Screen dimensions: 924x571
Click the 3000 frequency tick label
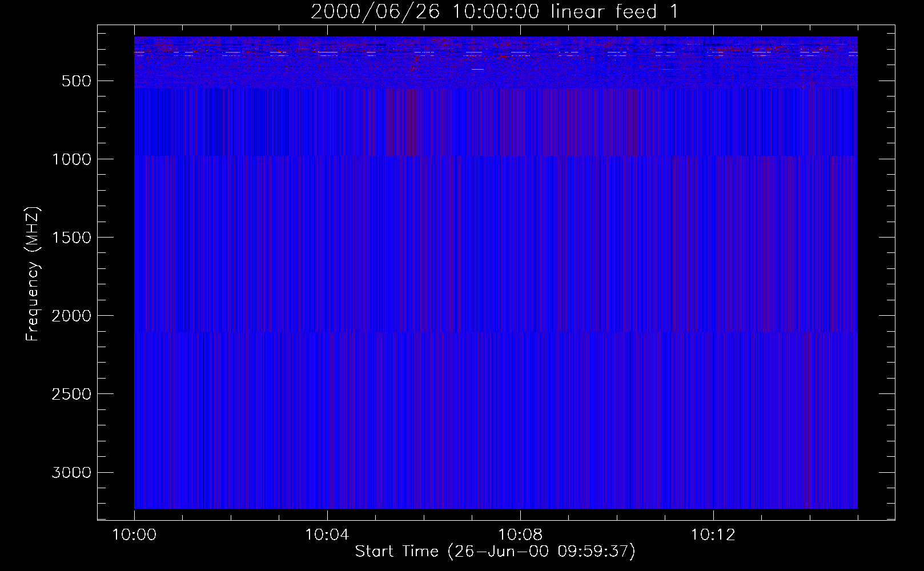click(x=71, y=472)
